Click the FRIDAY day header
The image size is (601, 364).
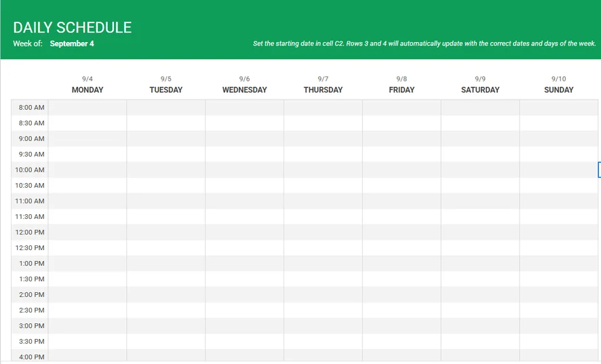click(x=402, y=89)
